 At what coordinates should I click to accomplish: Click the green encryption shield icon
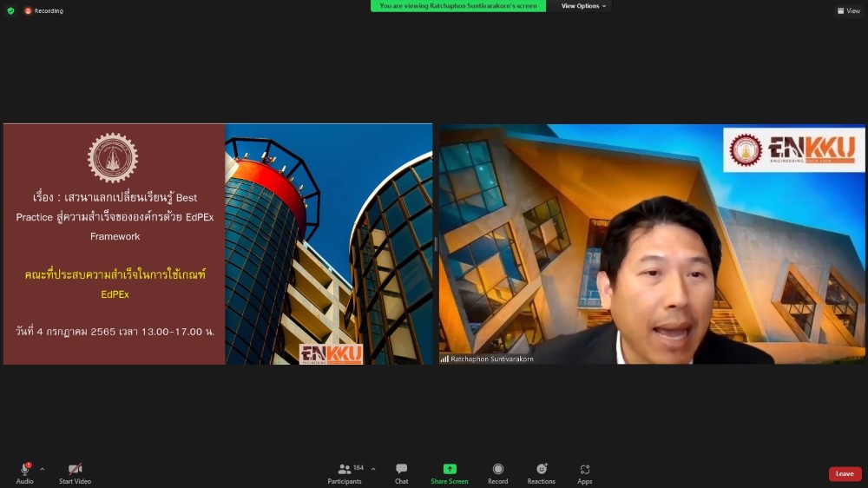(x=10, y=10)
